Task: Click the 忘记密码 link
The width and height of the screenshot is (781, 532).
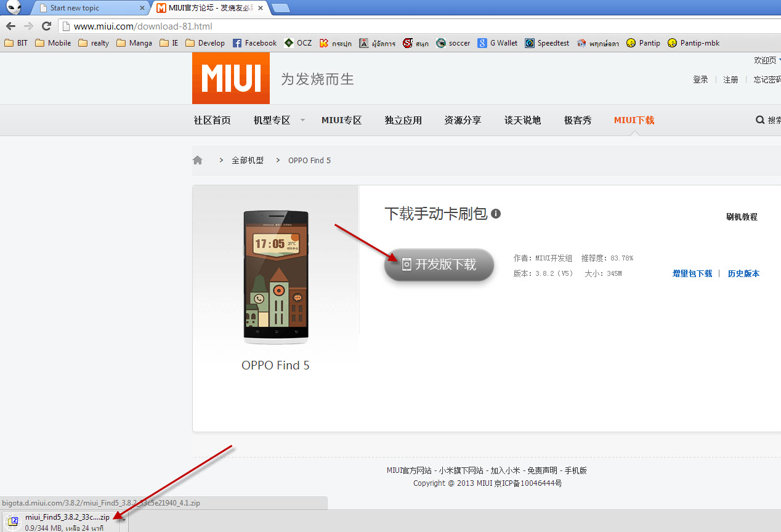Action: (767, 79)
